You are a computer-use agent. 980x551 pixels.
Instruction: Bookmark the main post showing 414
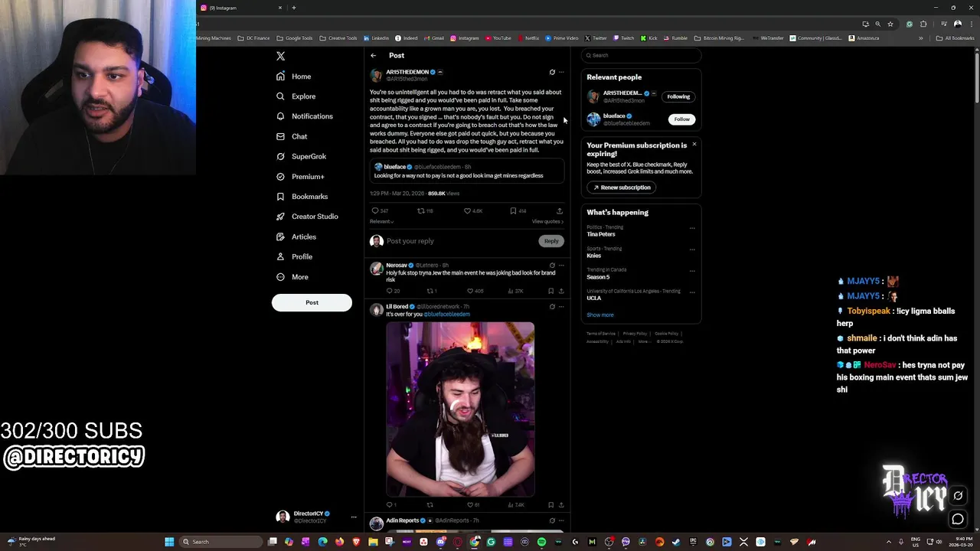click(x=513, y=210)
